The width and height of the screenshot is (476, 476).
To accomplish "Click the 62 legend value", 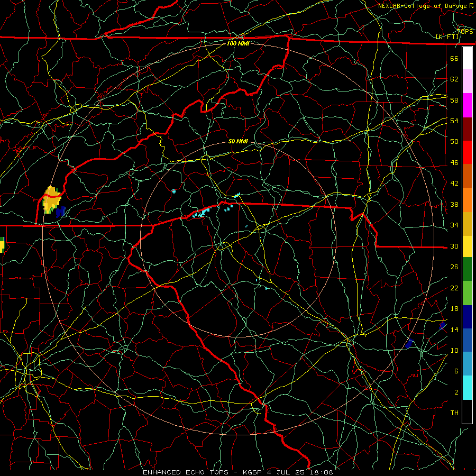I will pyautogui.click(x=454, y=79).
